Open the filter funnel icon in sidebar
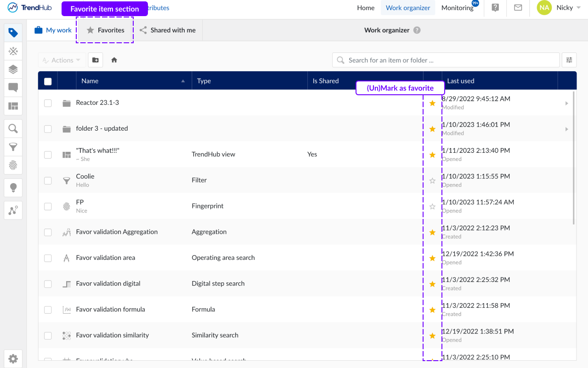 click(x=13, y=147)
